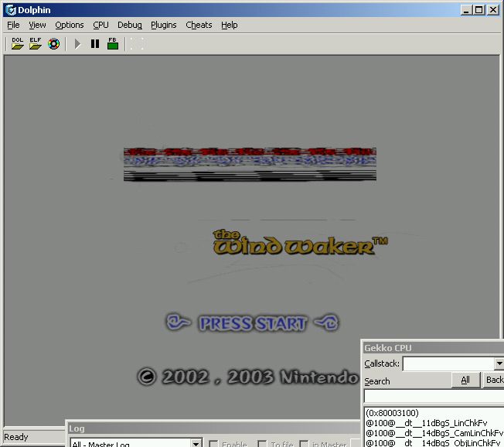Minimize the Dolphin window
The height and width of the screenshot is (447, 504).
pyautogui.click(x=465, y=10)
